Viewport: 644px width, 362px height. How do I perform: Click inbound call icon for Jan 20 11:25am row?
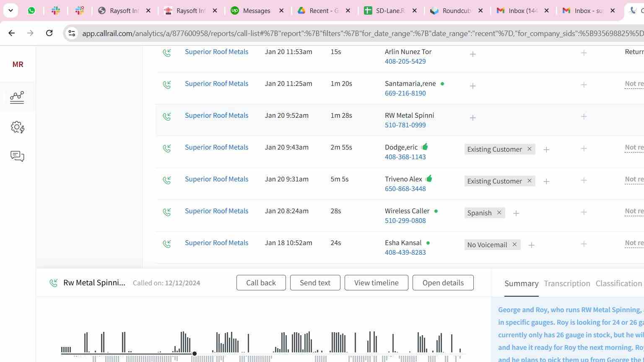tap(167, 85)
